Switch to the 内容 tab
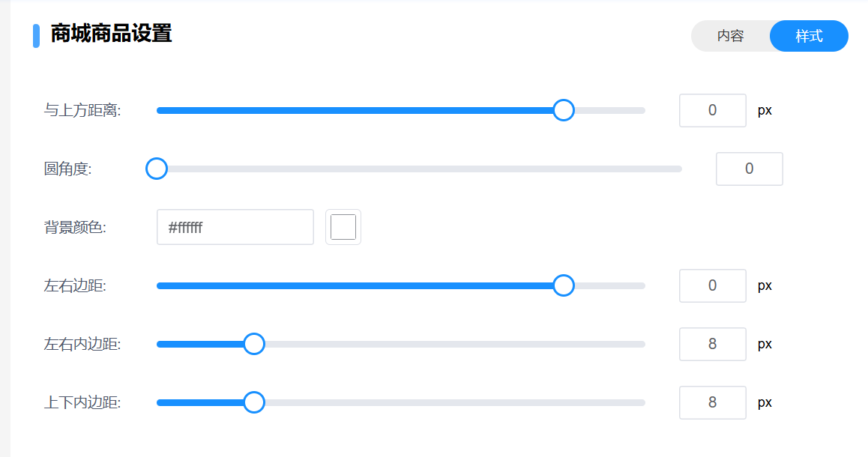The image size is (868, 457). [730, 36]
